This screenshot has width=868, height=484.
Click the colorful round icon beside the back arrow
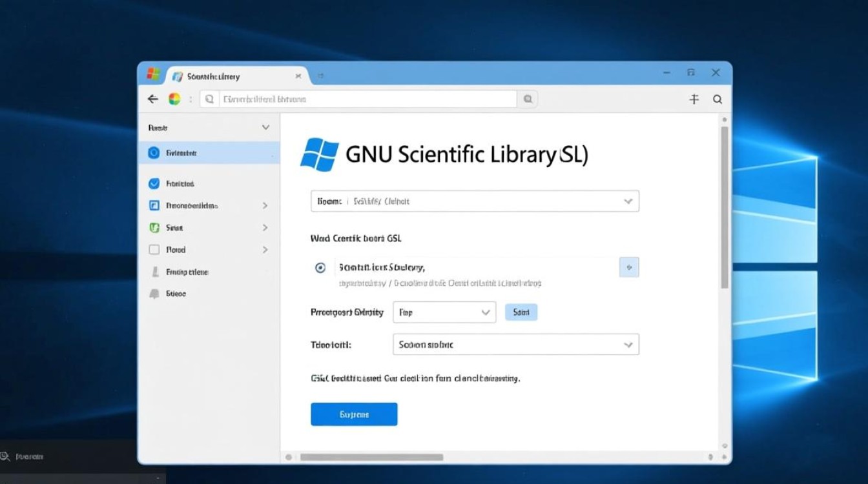click(174, 99)
